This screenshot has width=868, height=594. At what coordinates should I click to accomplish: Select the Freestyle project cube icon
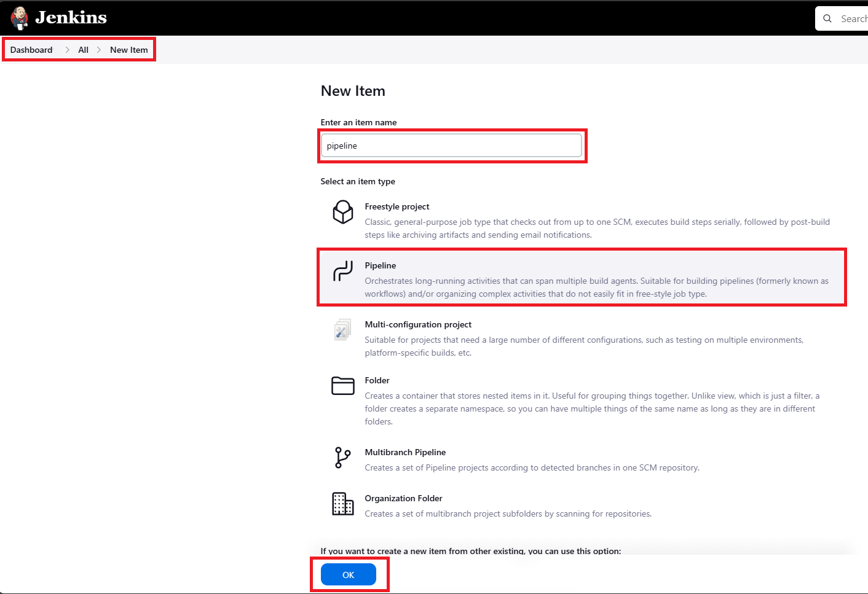coord(343,212)
